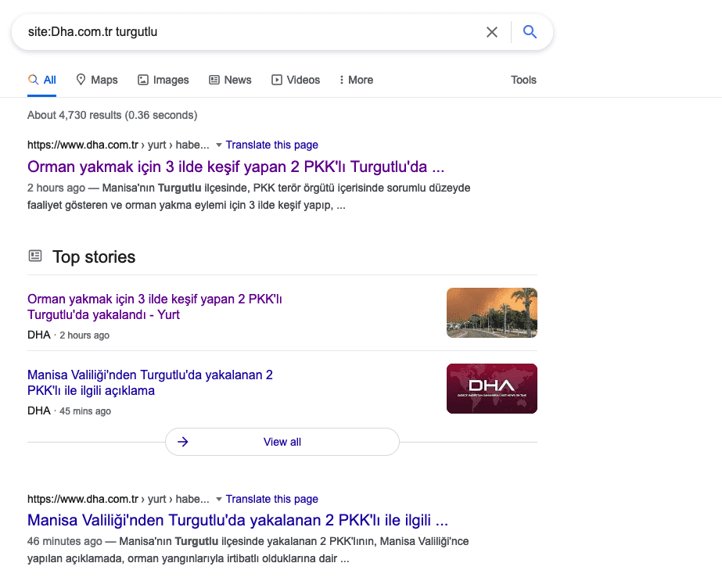Screen dimensions: 722x588
Task: Click the arrow icon in View all
Action: [183, 442]
